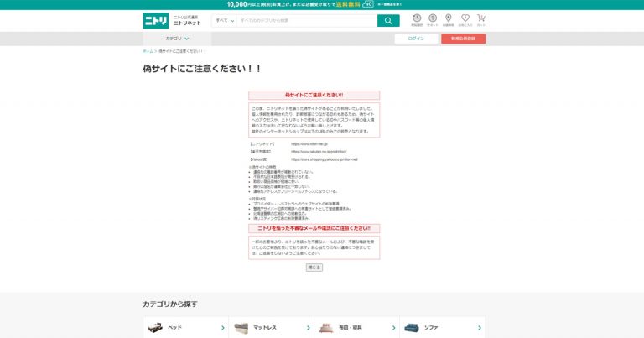The width and height of the screenshot is (644, 338).
Task: Open the support (サポート) question mark icon
Action: (x=432, y=20)
